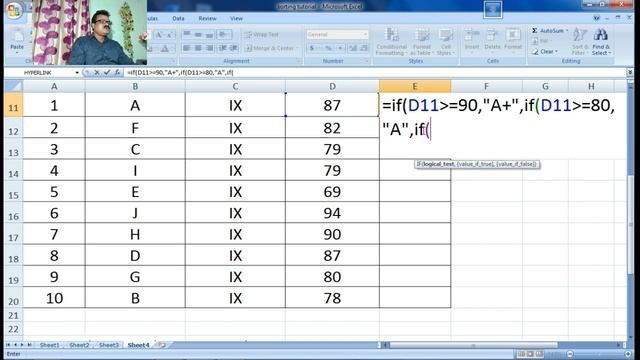Open Find & Select dropdown
This screenshot has width=640, height=360.
pos(601,42)
